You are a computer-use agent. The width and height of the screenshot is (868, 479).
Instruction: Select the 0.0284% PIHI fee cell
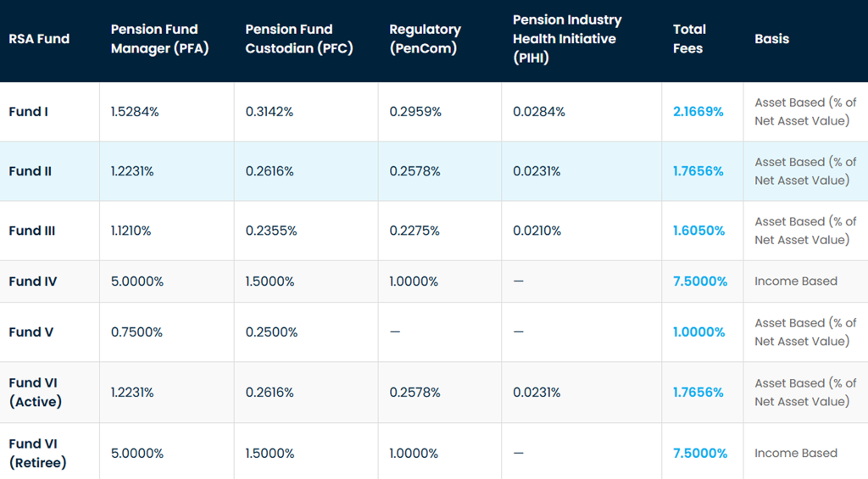tap(539, 112)
